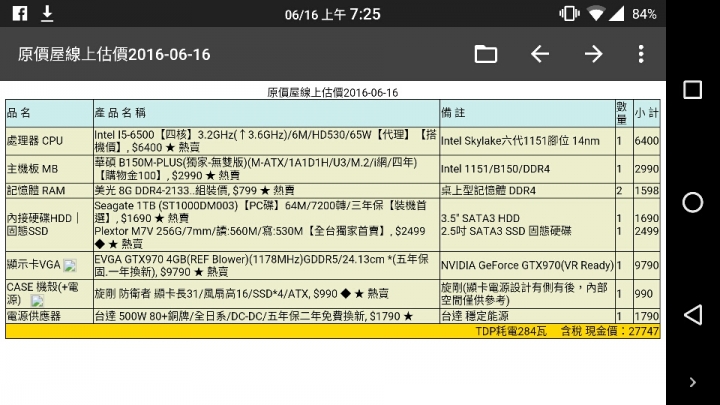Viewport: 720px width, 405px height.
Task: Tap the 品名 column header
Action: point(19,113)
